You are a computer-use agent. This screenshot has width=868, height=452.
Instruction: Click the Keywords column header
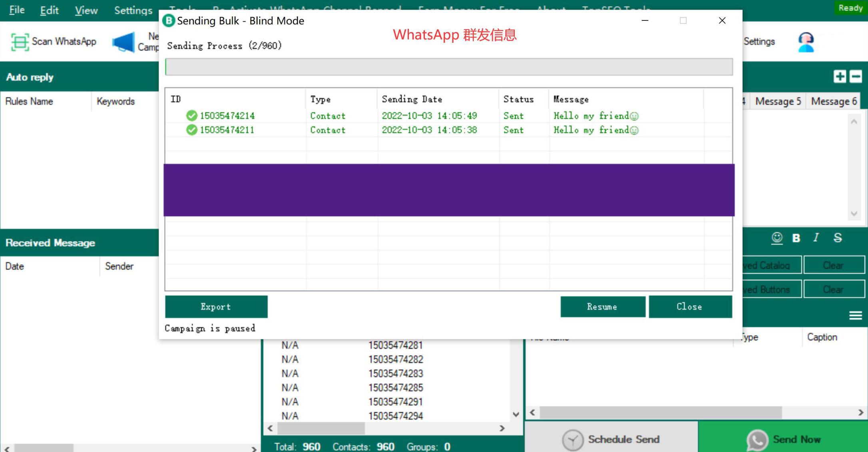click(125, 102)
